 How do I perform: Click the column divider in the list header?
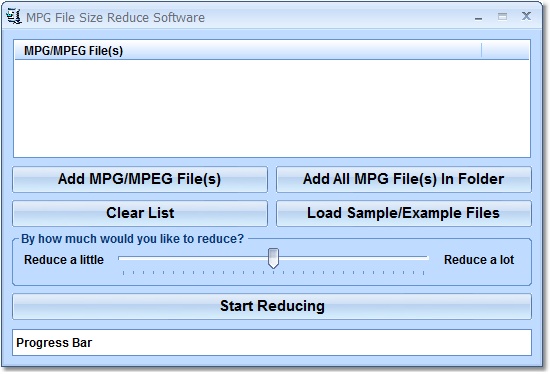click(482, 51)
